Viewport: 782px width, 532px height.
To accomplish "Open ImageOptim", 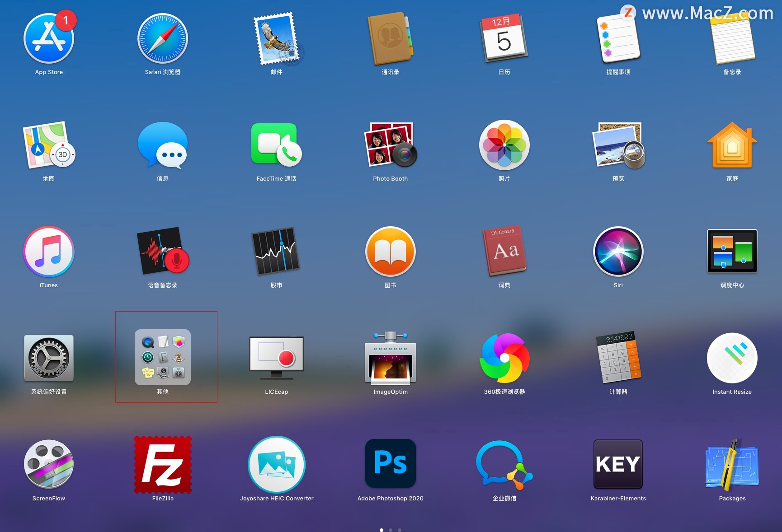I will (x=391, y=358).
